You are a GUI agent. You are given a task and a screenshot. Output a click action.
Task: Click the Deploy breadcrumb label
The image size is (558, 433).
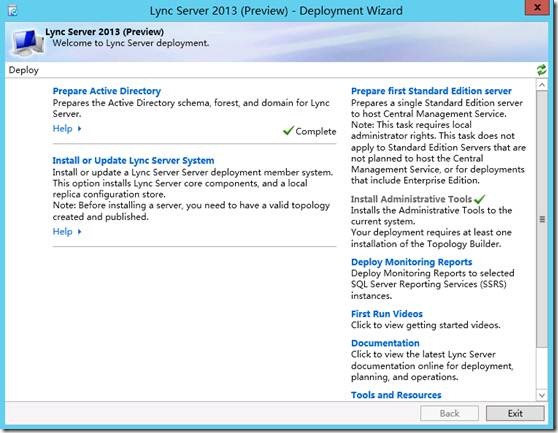(x=23, y=70)
